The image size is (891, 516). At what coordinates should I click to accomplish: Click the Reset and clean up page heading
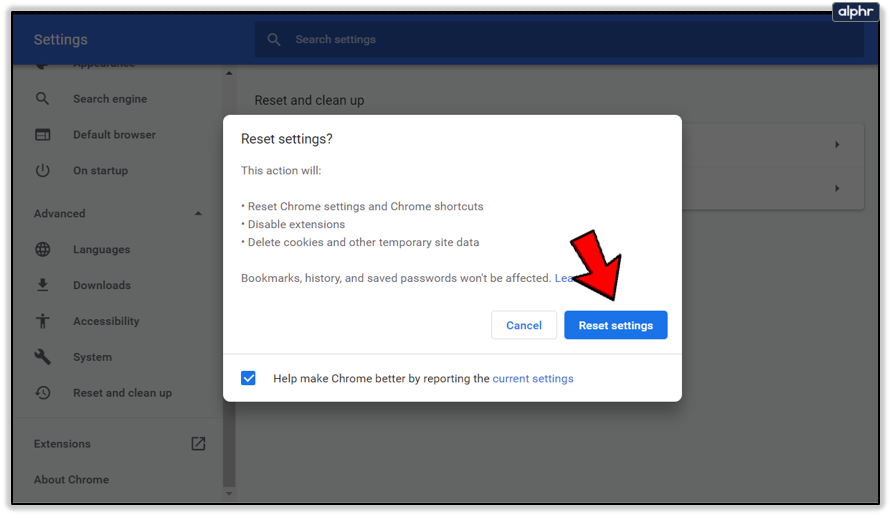pos(309,101)
